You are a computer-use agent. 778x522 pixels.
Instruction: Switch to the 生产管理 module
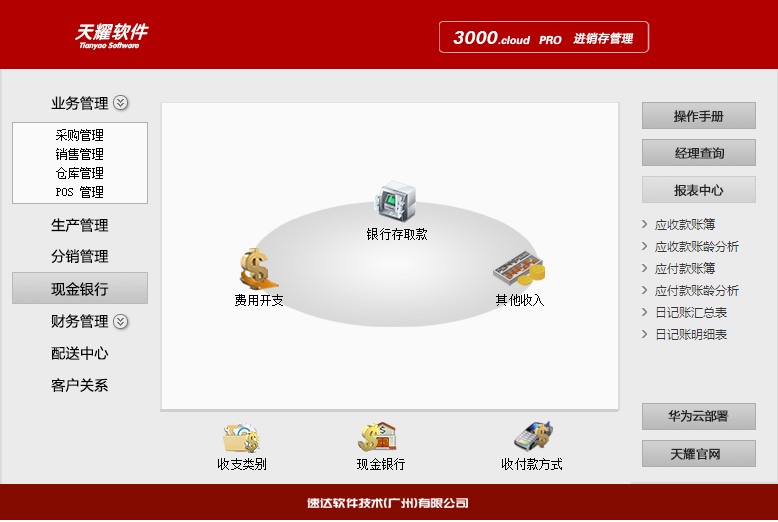(x=80, y=225)
